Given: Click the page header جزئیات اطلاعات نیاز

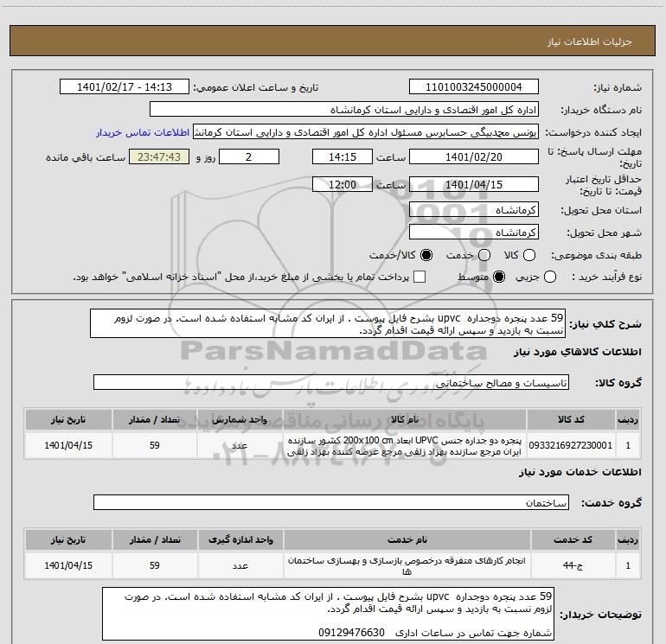Looking at the screenshot, I should coord(590,41).
